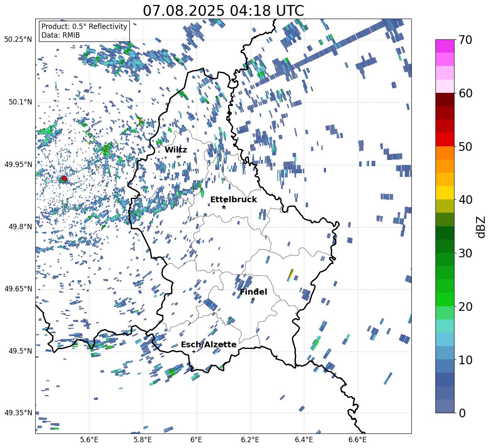Click the colorbar tick label 30
Image resolution: width=491 pixels, height=448 pixels.
pos(465,253)
